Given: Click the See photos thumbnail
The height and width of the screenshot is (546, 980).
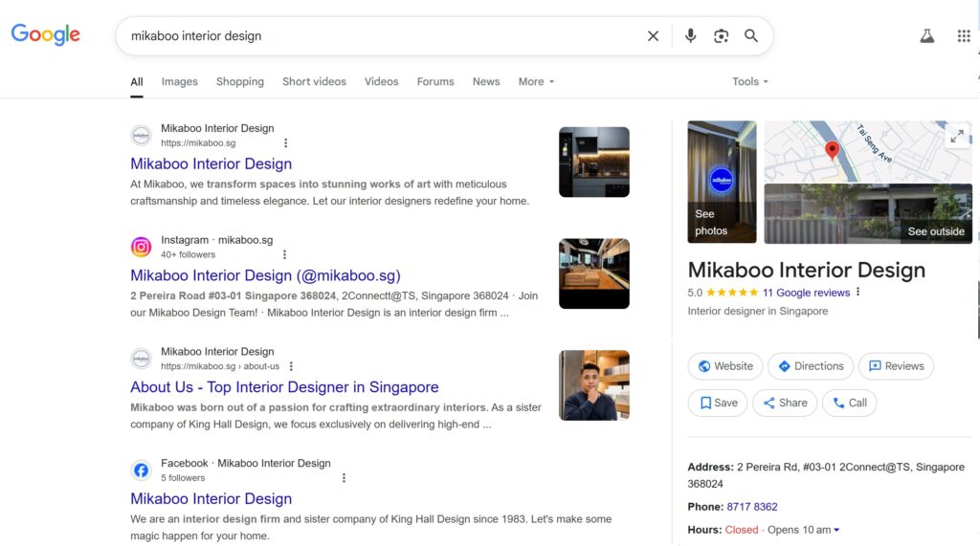Looking at the screenshot, I should 722,182.
